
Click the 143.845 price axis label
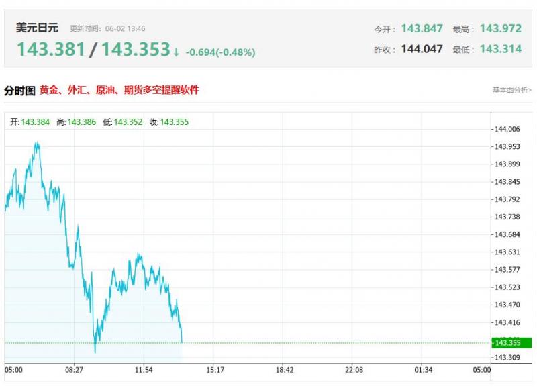point(507,182)
